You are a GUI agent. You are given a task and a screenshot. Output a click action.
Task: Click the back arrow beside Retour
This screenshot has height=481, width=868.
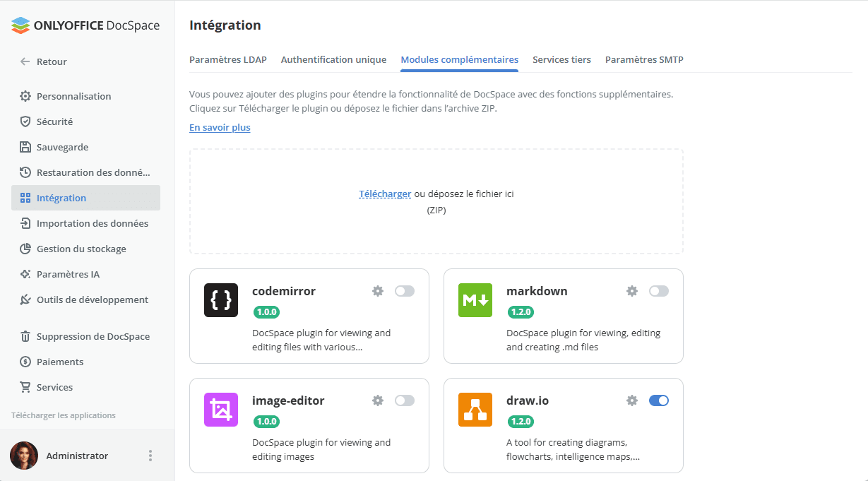(x=25, y=61)
